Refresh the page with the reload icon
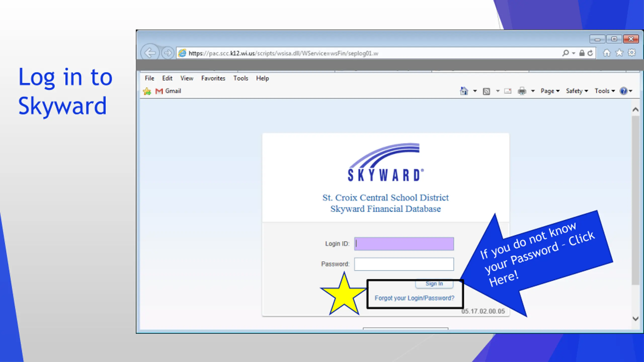The image size is (644, 362). 590,53
